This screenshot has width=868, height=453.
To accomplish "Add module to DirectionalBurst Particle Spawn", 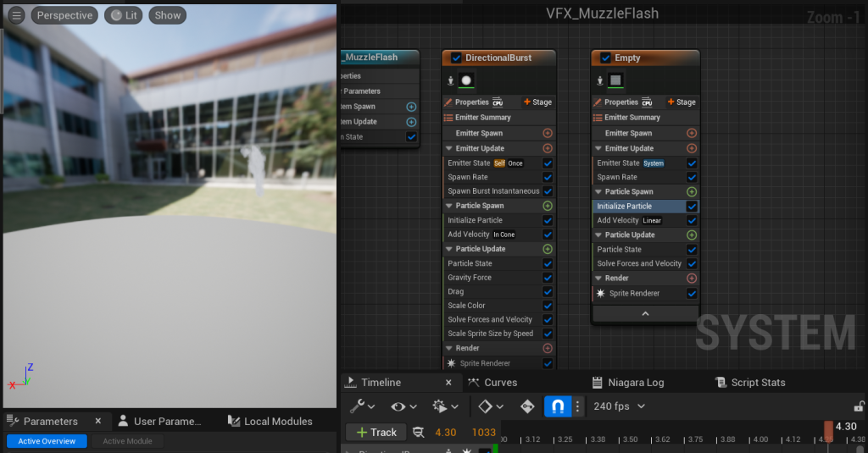I will click(547, 206).
